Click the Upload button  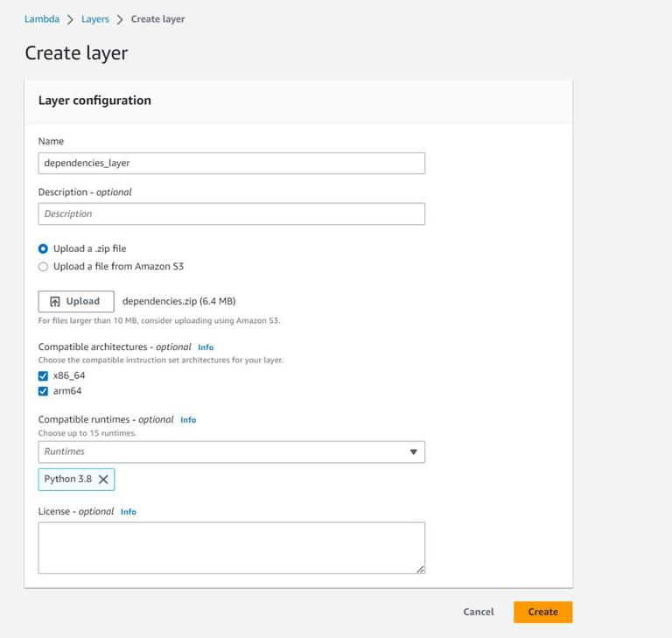click(76, 301)
